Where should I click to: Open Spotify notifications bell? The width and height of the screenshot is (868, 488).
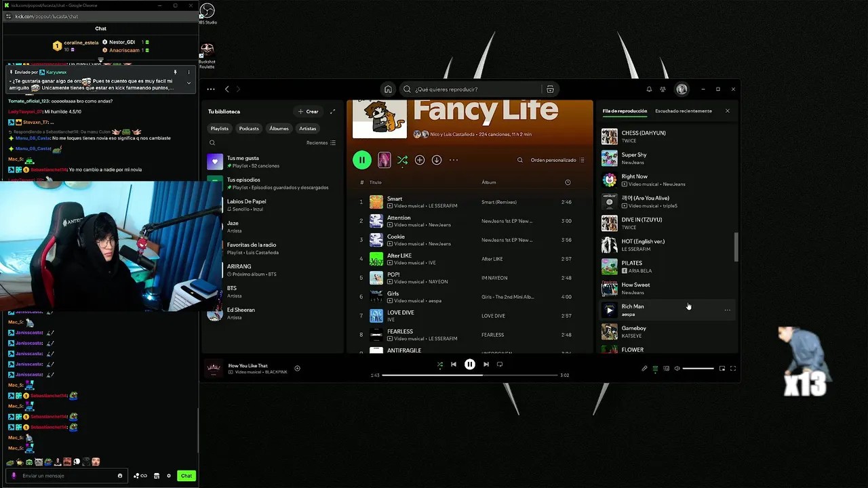[x=649, y=89]
